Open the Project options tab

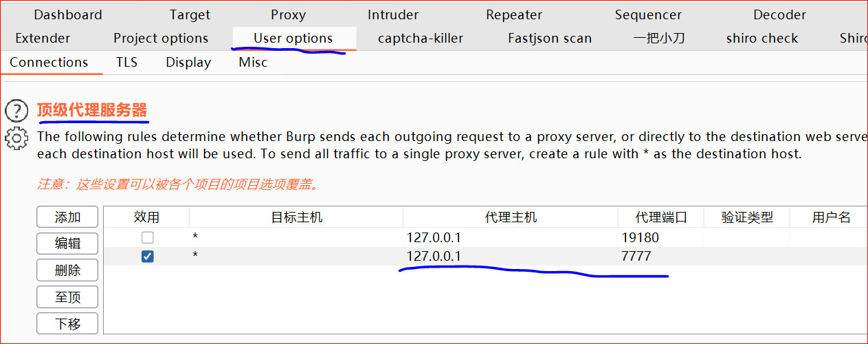point(161,39)
